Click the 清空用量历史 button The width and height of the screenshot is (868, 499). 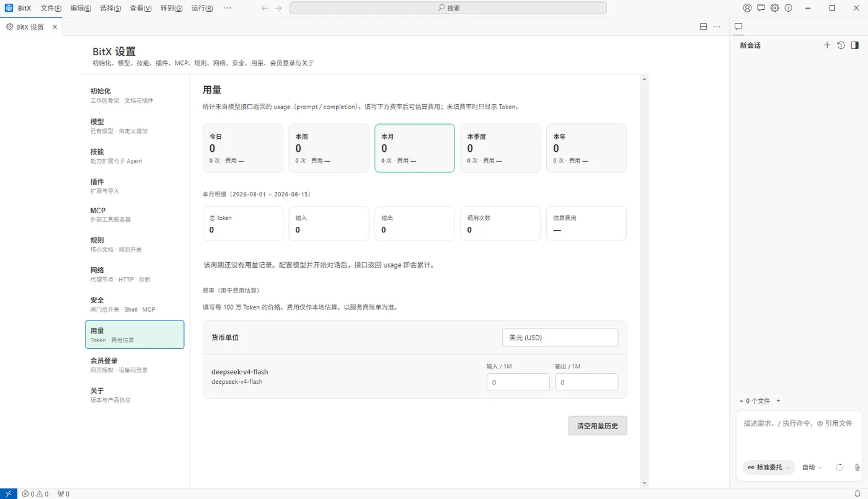(x=598, y=426)
